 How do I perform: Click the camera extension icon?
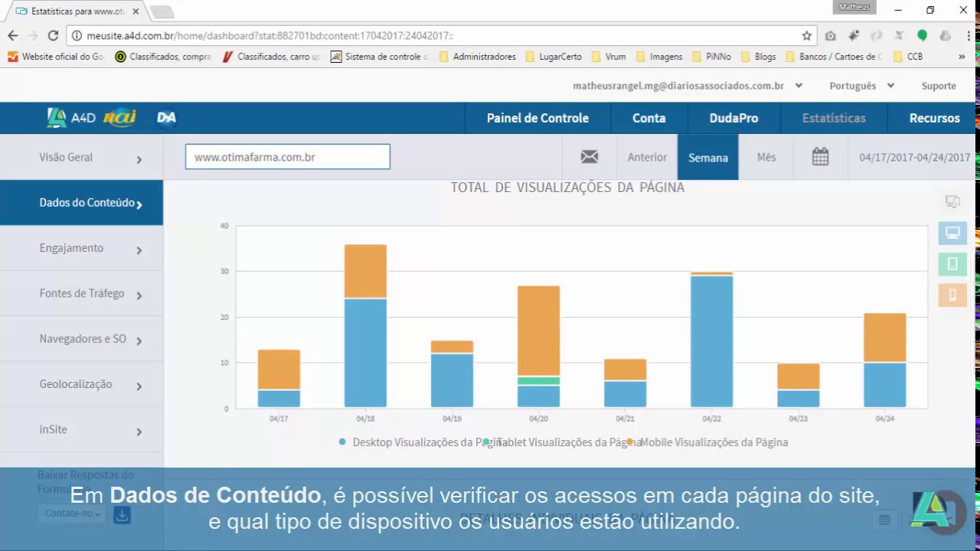[x=831, y=35]
